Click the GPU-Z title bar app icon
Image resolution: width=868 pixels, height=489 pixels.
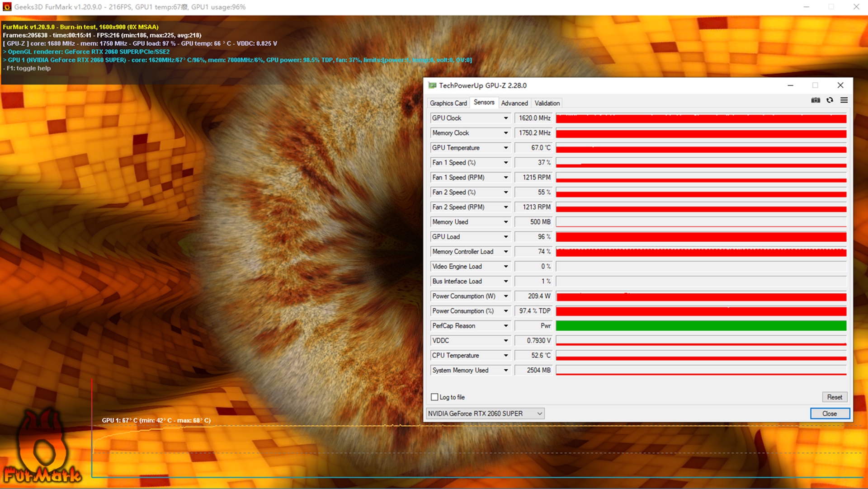(432, 85)
